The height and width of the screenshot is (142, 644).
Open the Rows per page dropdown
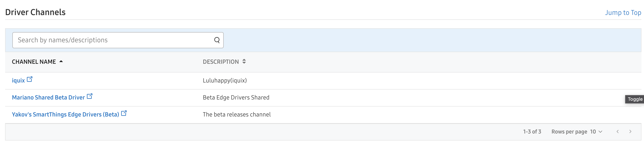coord(596,132)
